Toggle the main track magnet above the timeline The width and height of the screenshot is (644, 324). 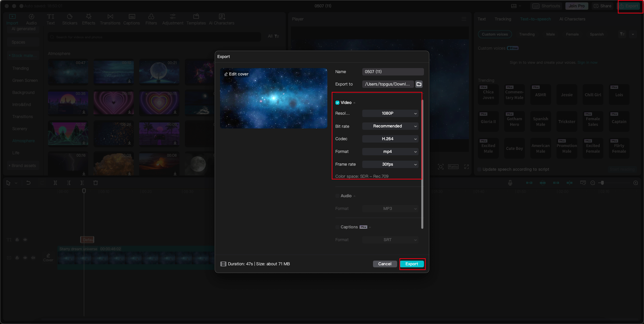[529, 183]
